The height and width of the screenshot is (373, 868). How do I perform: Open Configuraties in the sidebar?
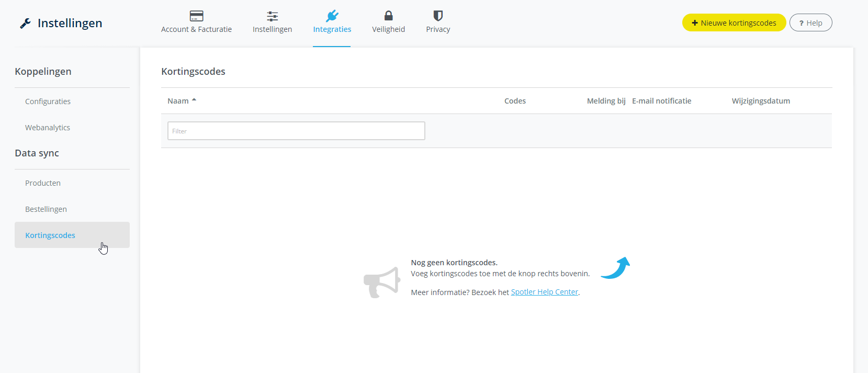(48, 101)
